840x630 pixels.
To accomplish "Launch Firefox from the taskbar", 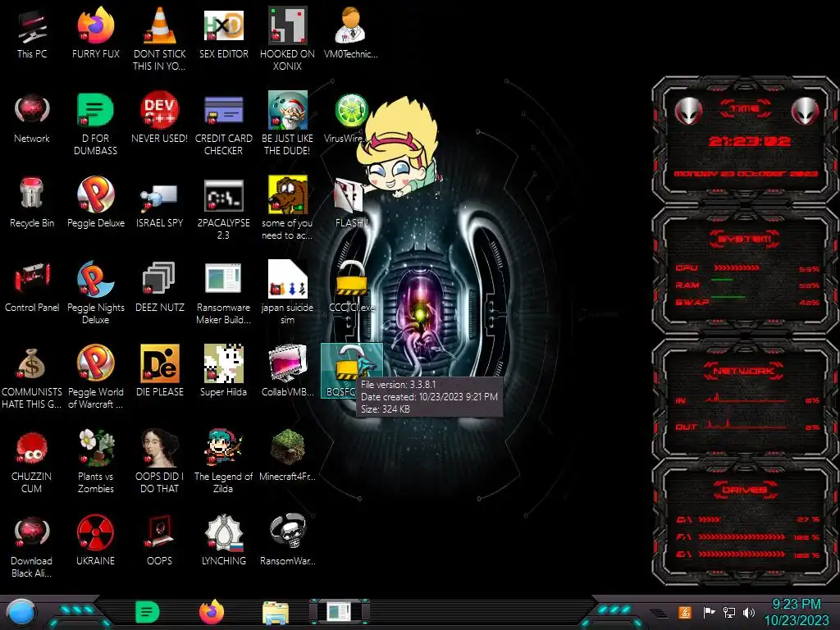I will (212, 612).
